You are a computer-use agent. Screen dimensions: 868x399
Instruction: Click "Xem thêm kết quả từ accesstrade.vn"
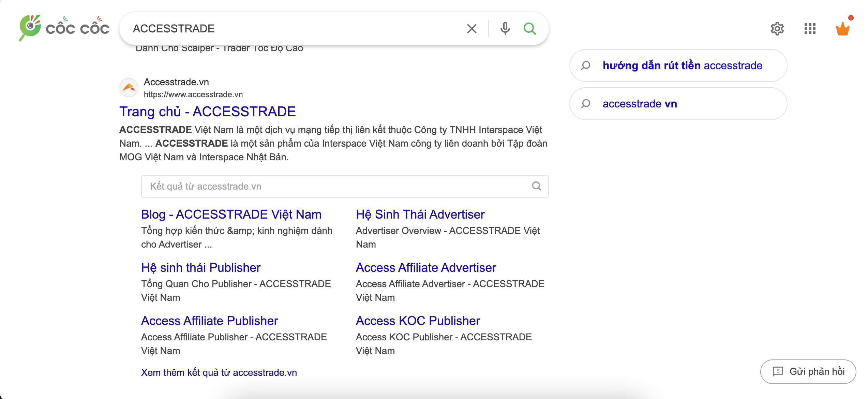219,372
